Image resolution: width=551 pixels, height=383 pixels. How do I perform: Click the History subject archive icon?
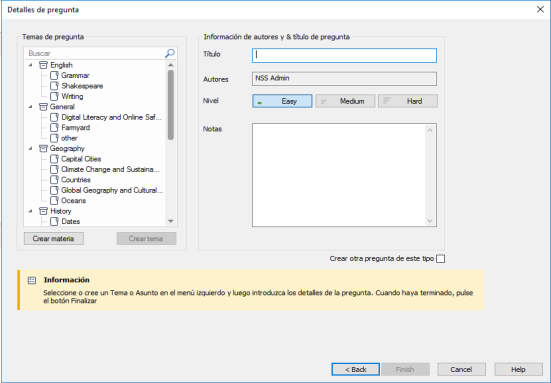click(43, 211)
